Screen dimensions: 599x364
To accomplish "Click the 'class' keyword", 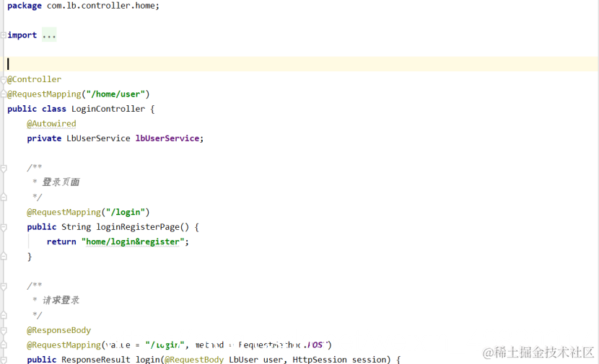I will pos(54,109).
